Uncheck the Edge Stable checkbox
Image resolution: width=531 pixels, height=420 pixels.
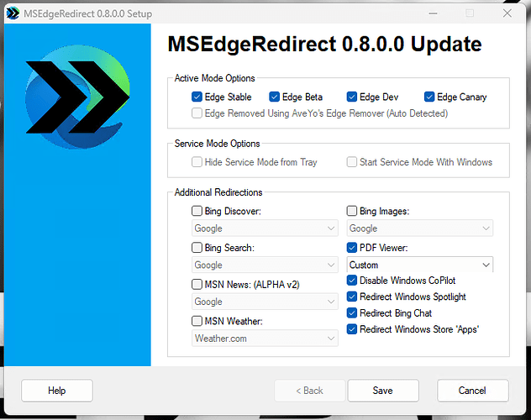coord(197,97)
